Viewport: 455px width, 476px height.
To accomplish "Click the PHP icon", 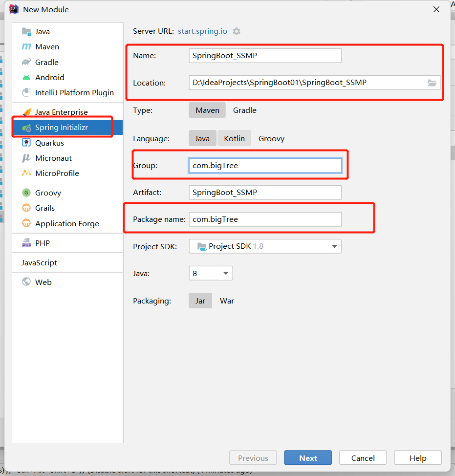I will coord(26,243).
